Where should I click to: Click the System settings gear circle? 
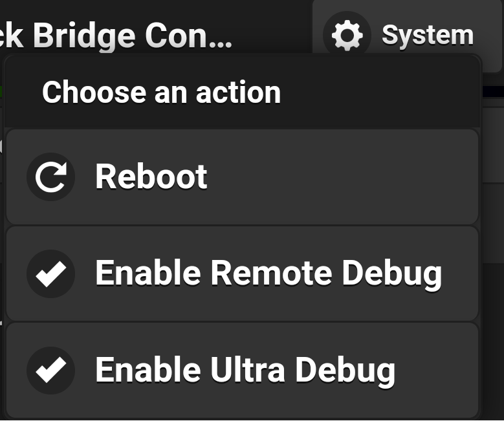point(347,35)
